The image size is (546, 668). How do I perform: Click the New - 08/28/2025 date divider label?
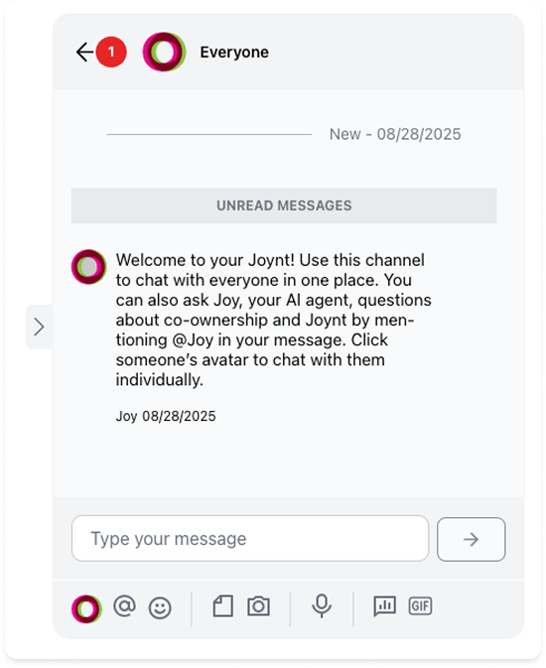[395, 134]
